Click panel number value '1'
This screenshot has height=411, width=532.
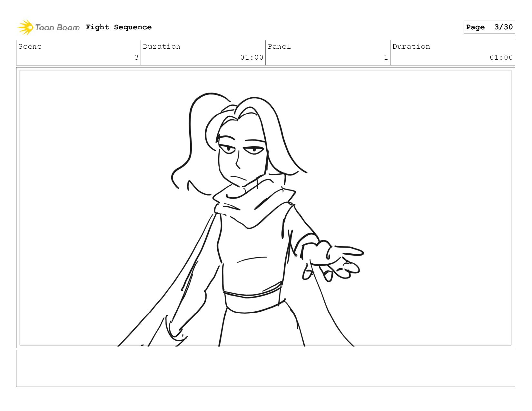click(386, 57)
